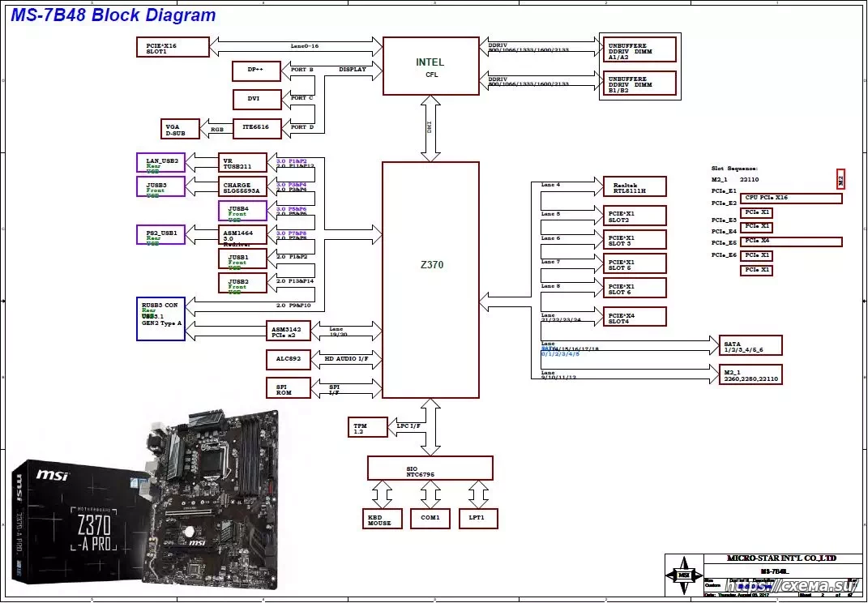
Task: Select the CPU PCIe X16 slot sequence bar
Action: [791, 199]
